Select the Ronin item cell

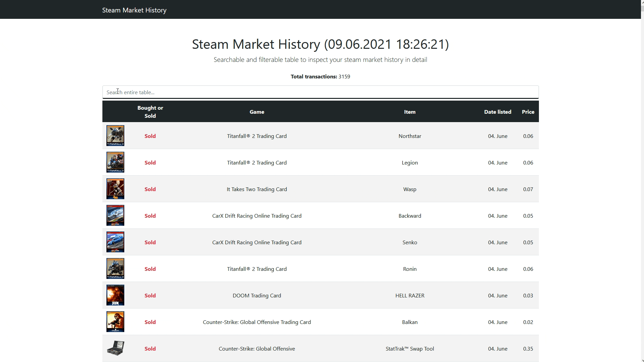point(410,269)
